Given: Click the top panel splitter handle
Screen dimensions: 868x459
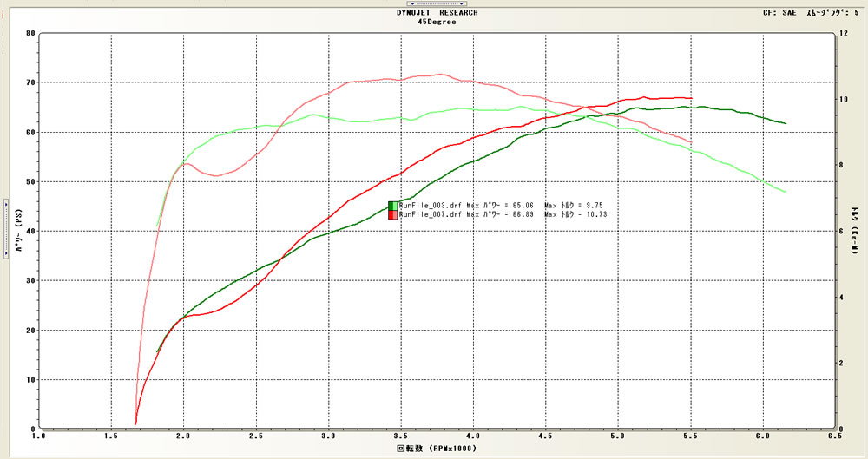Looking at the screenshot, I should pos(434,3).
